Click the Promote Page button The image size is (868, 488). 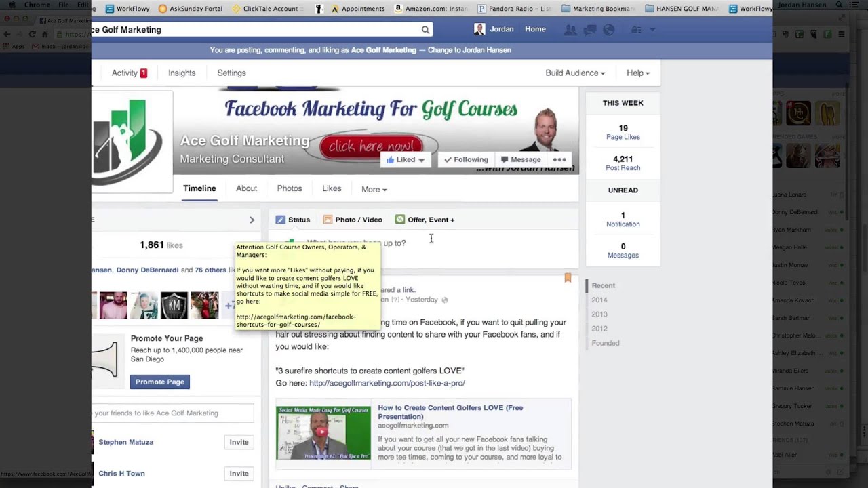159,382
